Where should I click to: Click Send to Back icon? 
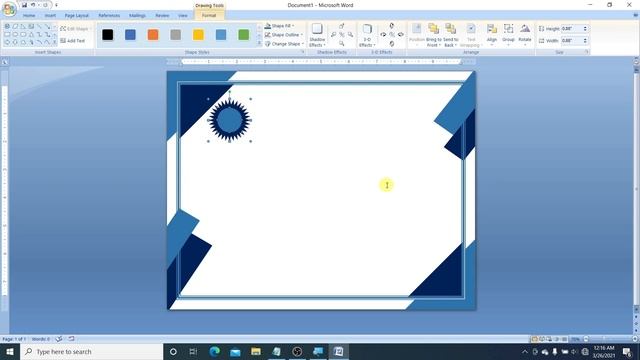(x=451, y=29)
